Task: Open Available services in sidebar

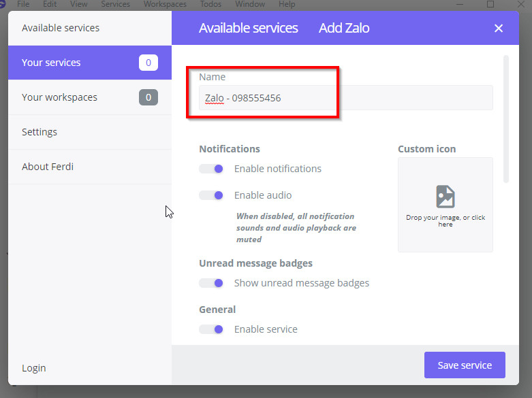Action: click(x=90, y=28)
